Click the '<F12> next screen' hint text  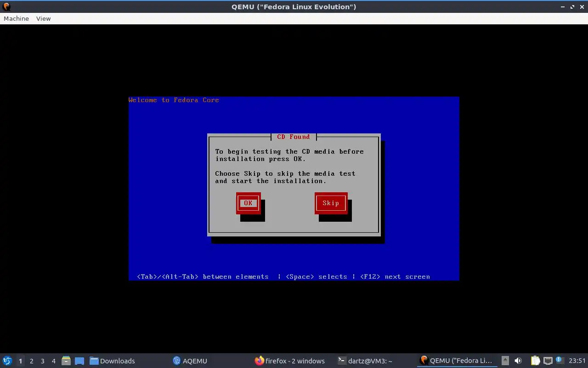coord(395,276)
